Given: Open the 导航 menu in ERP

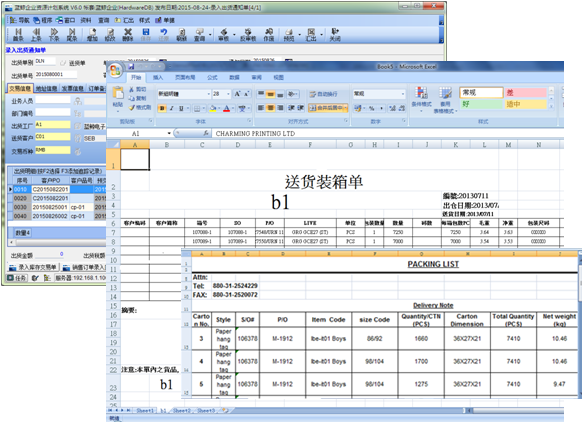Looking at the screenshot, I should pyautogui.click(x=20, y=20).
